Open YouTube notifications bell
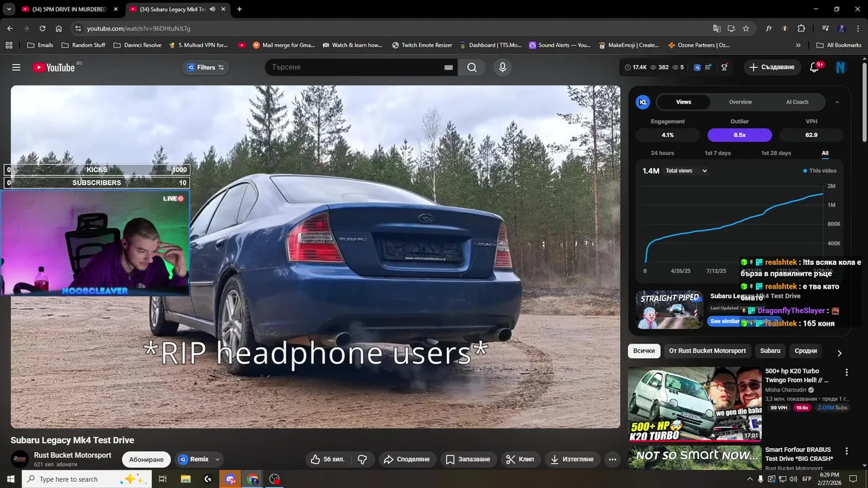 pyautogui.click(x=815, y=67)
